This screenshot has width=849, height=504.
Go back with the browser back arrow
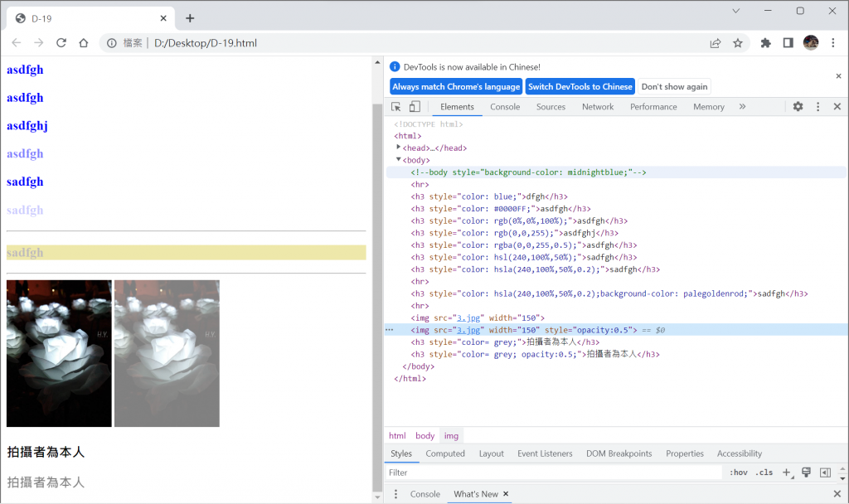pos(17,43)
